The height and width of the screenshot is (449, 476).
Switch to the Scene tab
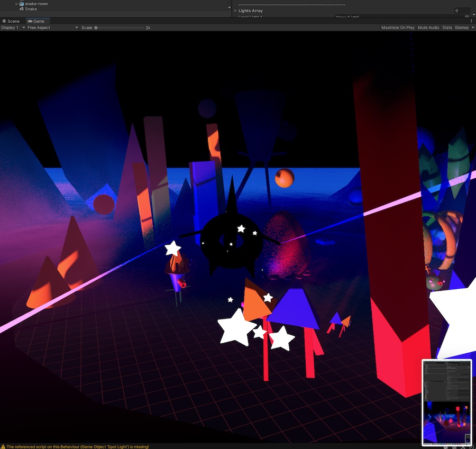(11, 21)
